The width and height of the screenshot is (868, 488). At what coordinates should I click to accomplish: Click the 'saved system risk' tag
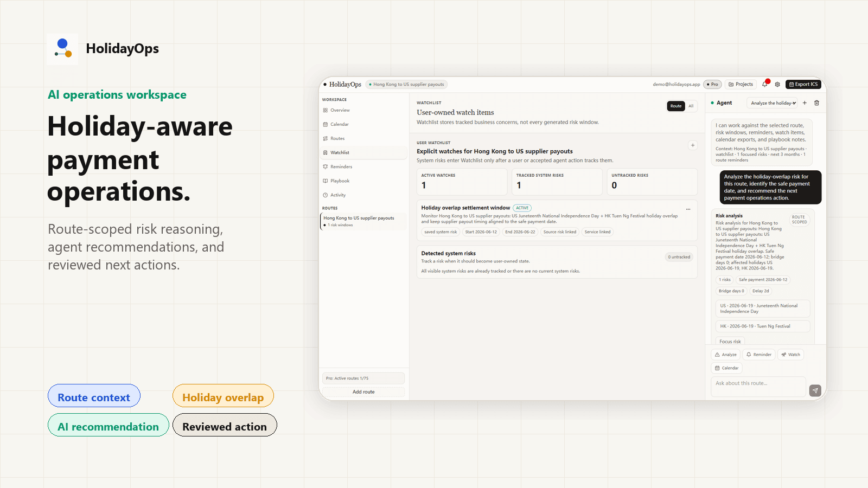tap(441, 232)
